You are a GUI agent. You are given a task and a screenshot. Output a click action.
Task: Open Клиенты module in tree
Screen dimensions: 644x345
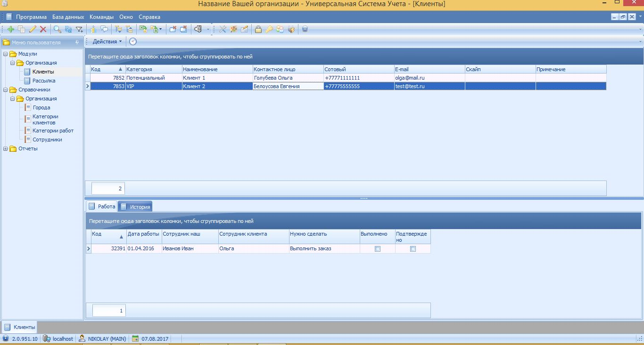click(x=43, y=72)
